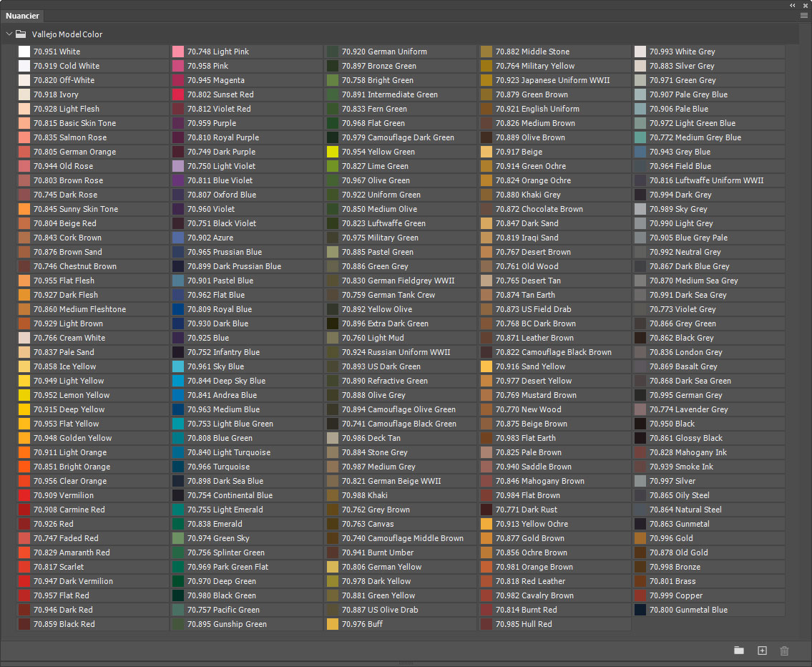Select the Nuancier tab
Screen dimensions: 812x667
point(23,16)
